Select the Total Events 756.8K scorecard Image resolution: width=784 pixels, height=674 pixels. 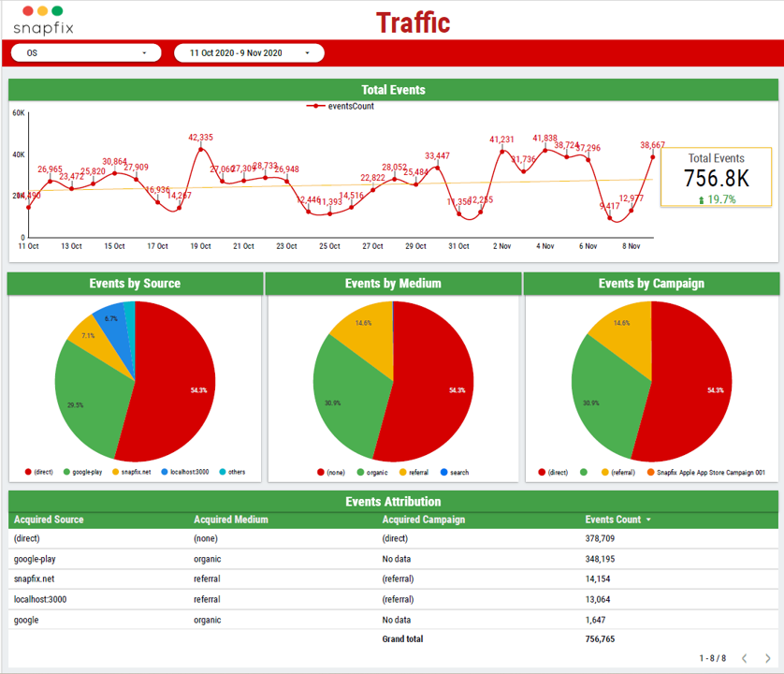(716, 177)
